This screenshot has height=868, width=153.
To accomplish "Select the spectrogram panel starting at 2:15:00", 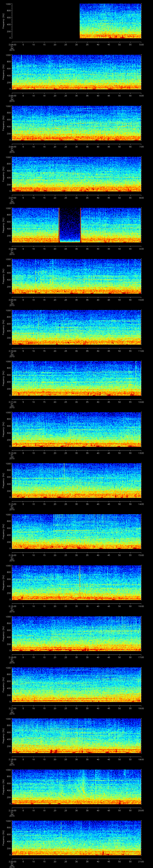I will click(77, 582).
